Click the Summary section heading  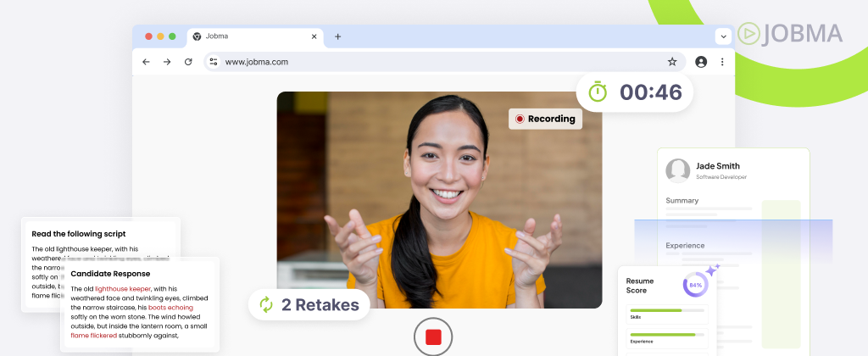pyautogui.click(x=682, y=200)
